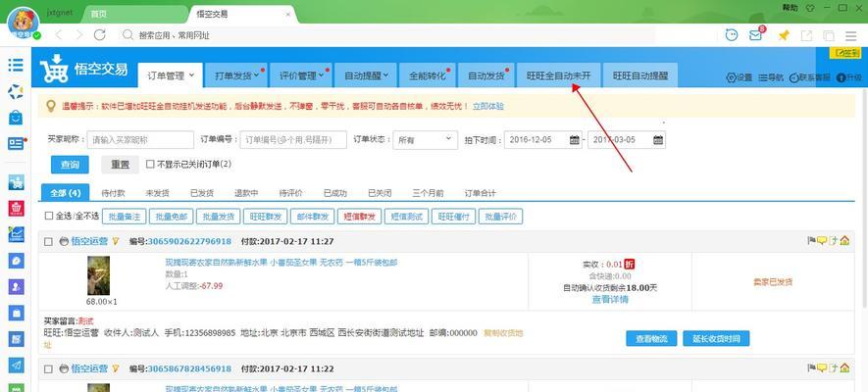Viewport: 868px width, 392px height.
Task: Open the list menu icon in left sidebar
Action: click(16, 65)
